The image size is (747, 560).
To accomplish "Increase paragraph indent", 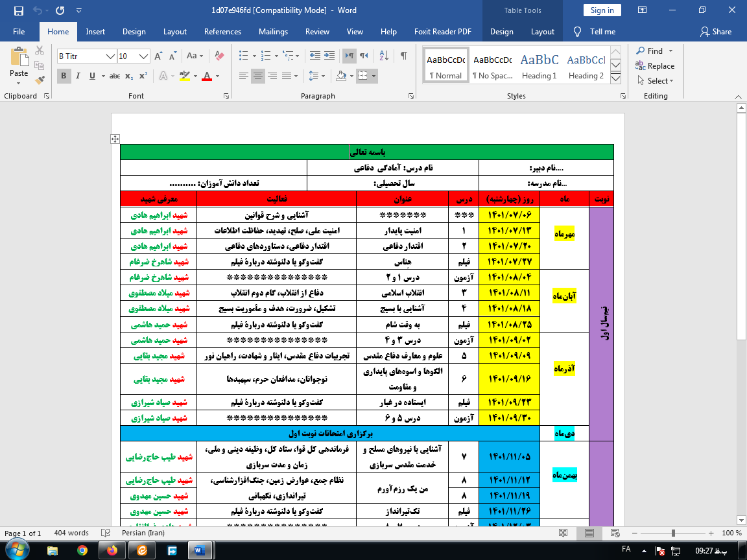I will click(x=329, y=56).
